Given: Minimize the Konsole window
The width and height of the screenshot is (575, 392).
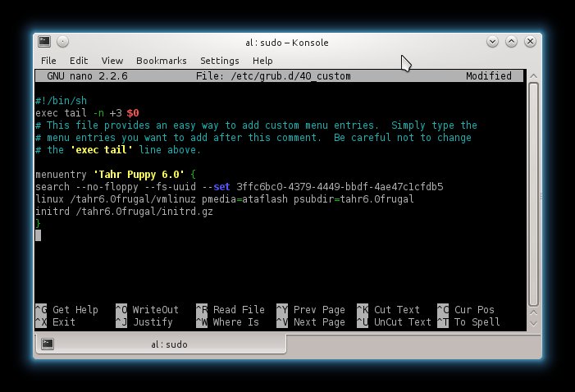Looking at the screenshot, I should [x=492, y=42].
